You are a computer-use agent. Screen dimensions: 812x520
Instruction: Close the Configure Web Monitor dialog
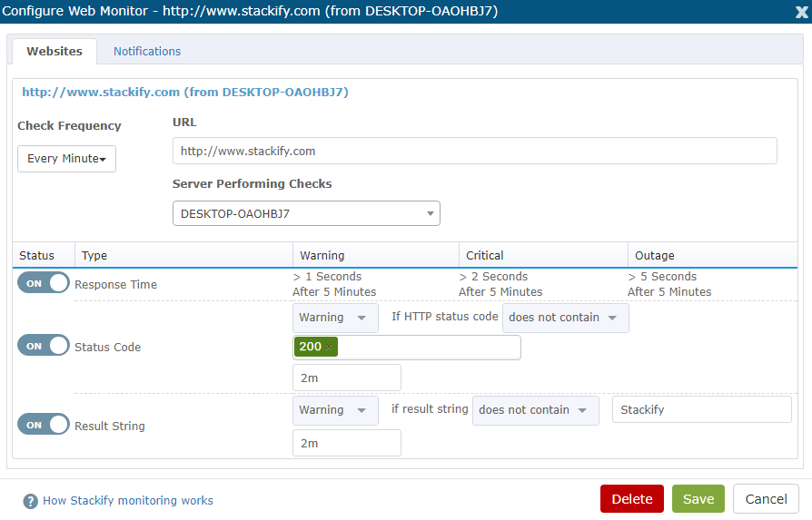click(802, 12)
